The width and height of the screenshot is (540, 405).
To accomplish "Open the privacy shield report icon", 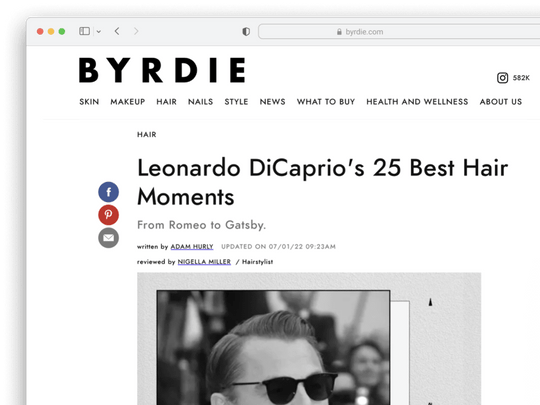I will [246, 32].
